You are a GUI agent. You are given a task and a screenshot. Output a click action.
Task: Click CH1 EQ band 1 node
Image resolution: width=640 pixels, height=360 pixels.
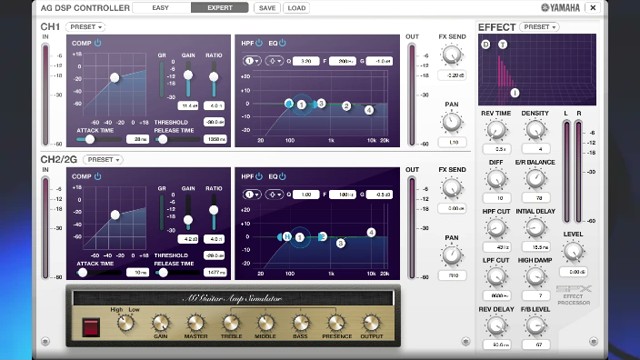(301, 105)
